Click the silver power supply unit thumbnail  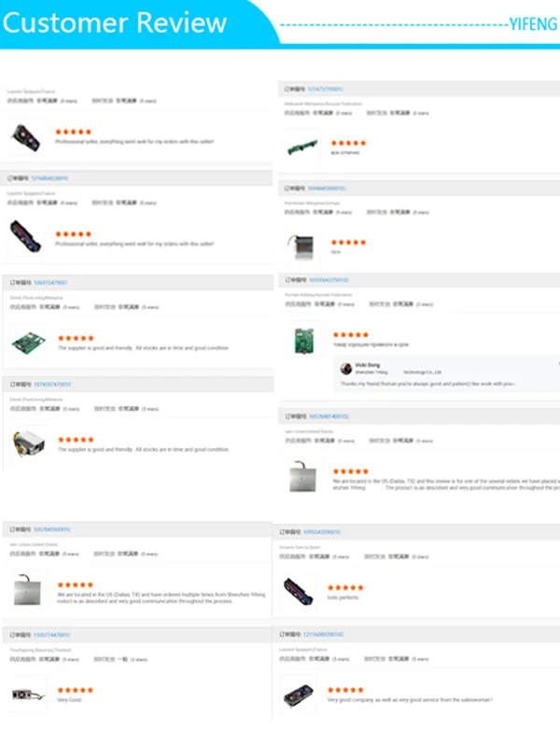coord(27,444)
